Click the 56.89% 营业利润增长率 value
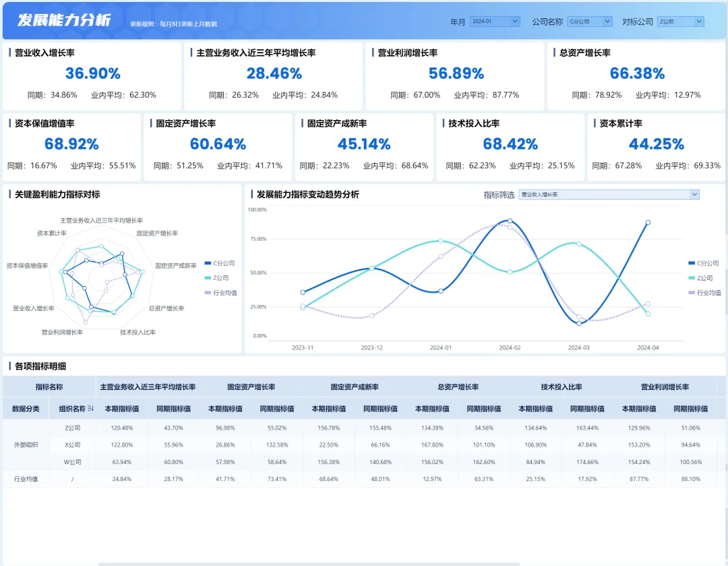 tap(456, 74)
